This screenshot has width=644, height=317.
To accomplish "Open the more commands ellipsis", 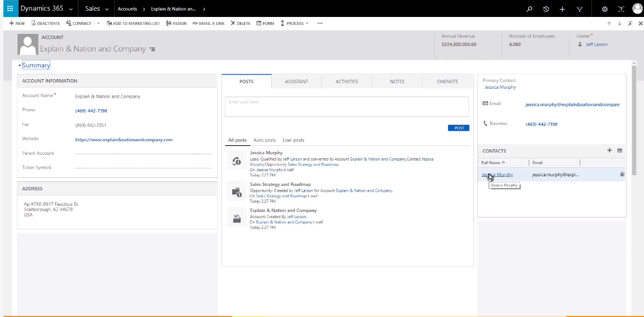I will 320,23.
